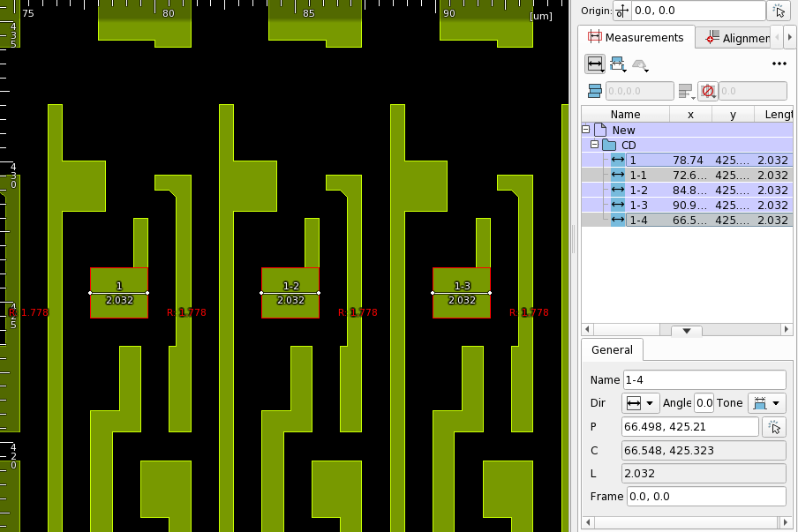Viewport: 798px width, 532px height.
Task: Select the horizontal measurement tool button
Action: (x=595, y=64)
